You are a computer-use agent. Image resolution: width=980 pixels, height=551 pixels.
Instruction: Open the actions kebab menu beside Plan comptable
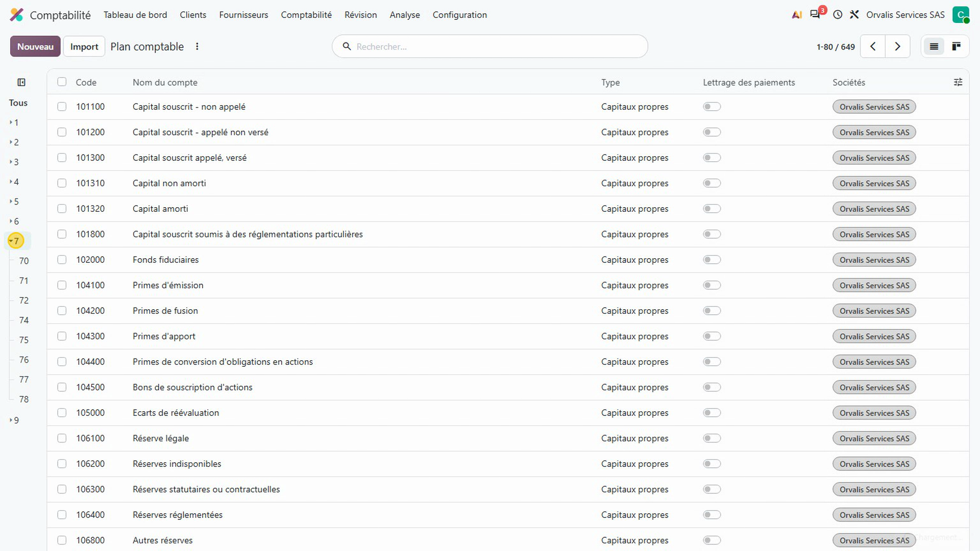coord(197,46)
